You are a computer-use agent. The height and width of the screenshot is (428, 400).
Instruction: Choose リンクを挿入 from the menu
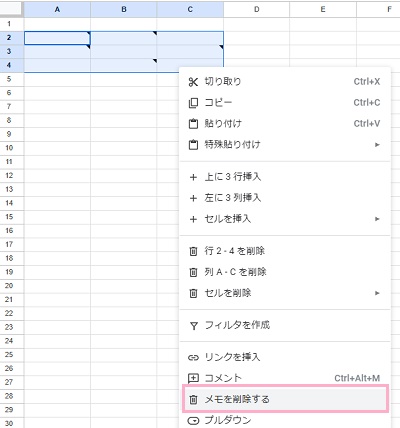[285, 357]
